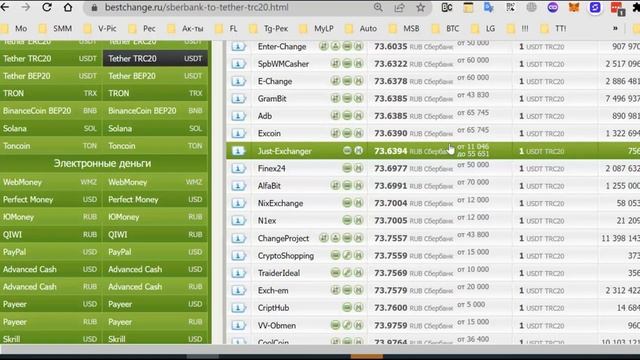Click info icon for Enter-Change row
Image resolution: width=640 pixels, height=360 pixels.
coord(238,47)
